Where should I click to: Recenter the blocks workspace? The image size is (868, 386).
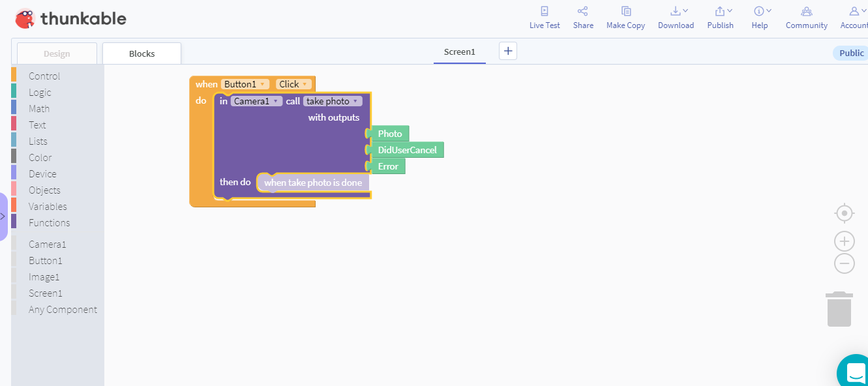[844, 213]
